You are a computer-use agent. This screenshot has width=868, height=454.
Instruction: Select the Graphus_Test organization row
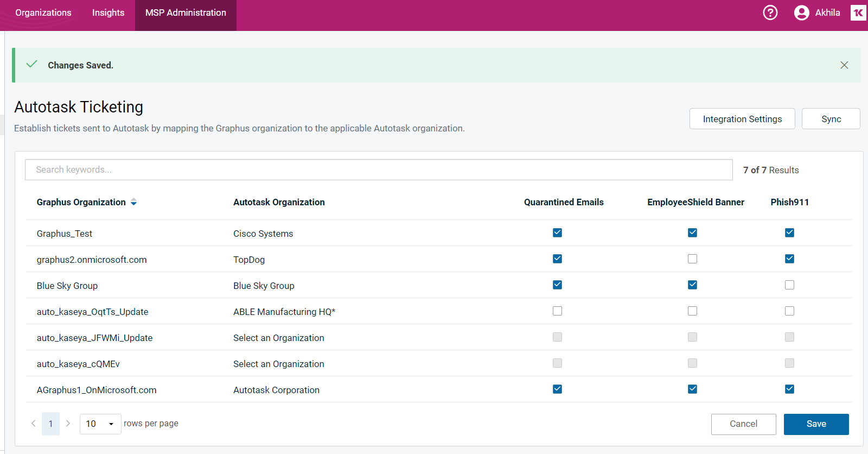(x=65, y=234)
